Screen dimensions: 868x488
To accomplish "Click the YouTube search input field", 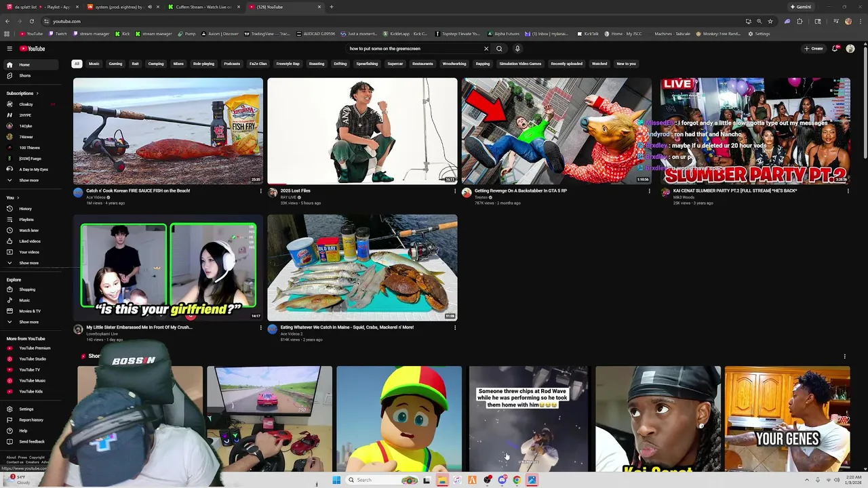I will point(414,49).
